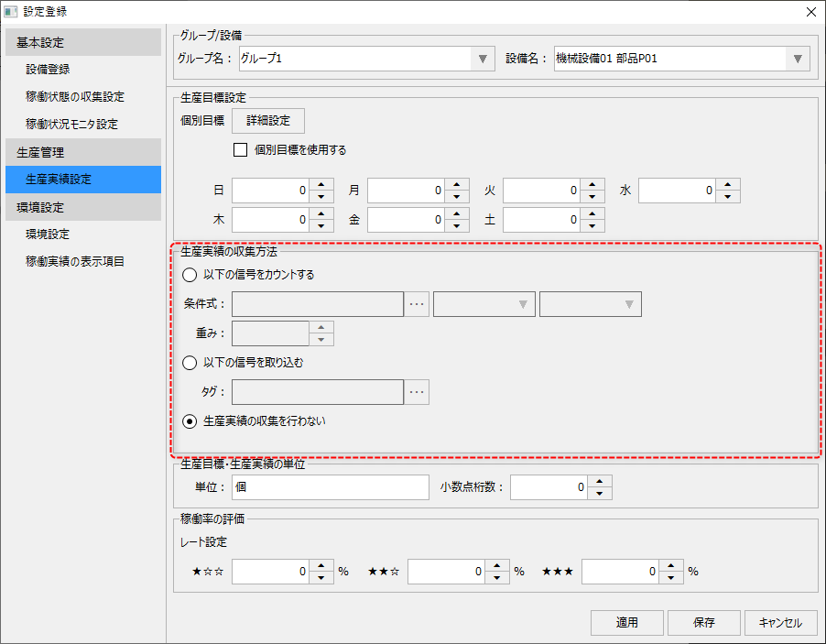The height and width of the screenshot is (644, 826).
Task: Click the 保存 button to save settings
Action: [x=703, y=622]
